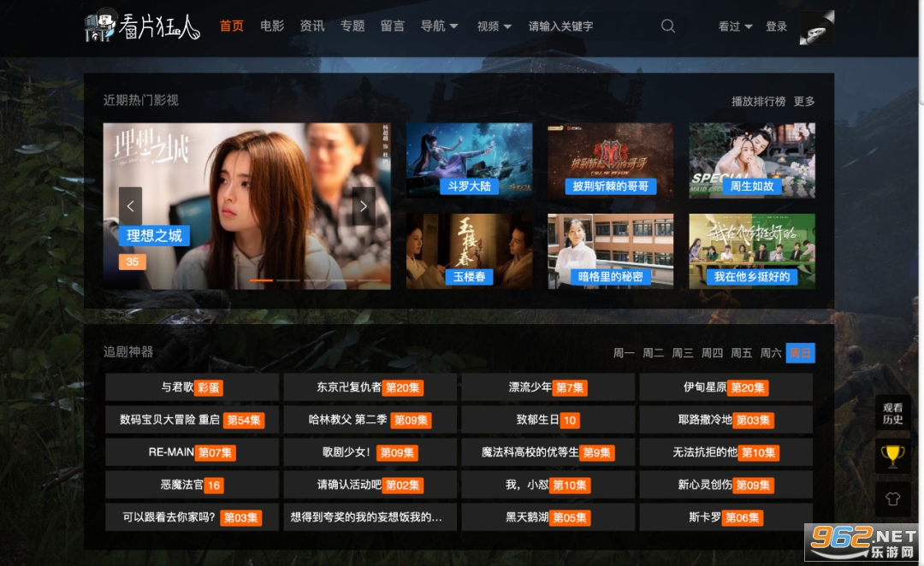Click the shirt theme icon in the sidebar
The image size is (924, 566).
[x=892, y=498]
